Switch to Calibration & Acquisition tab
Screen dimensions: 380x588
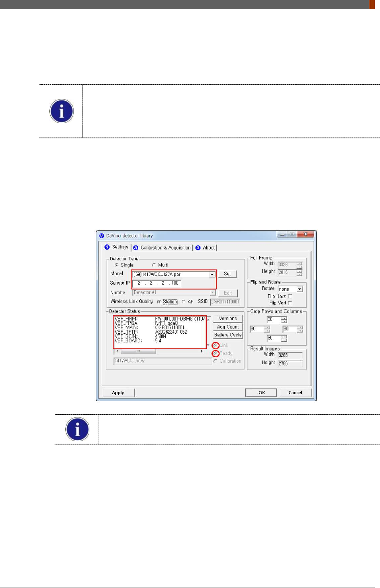point(162,248)
